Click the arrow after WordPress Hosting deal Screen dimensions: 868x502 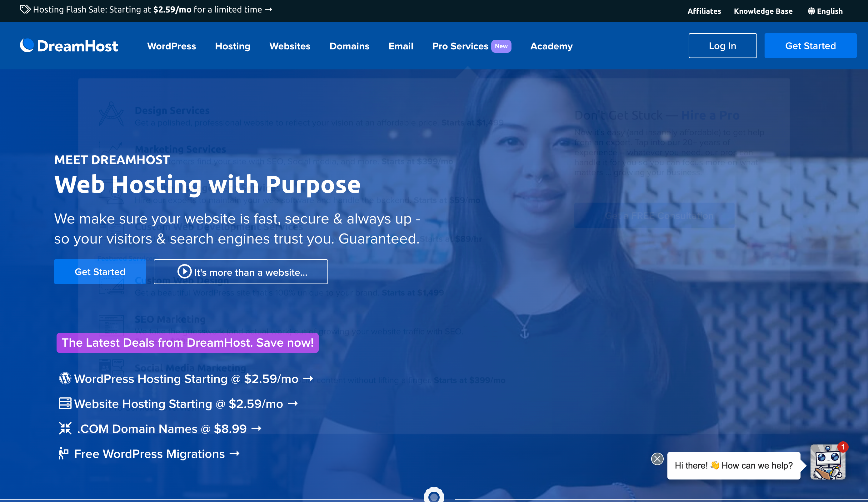coord(308,379)
